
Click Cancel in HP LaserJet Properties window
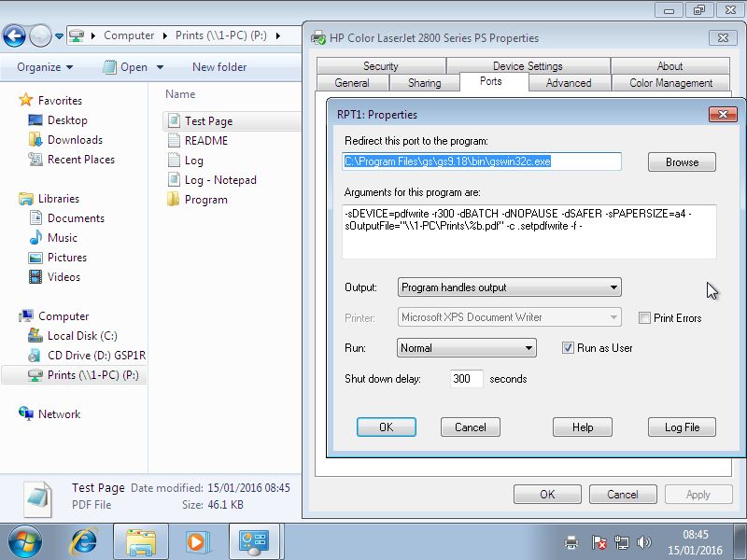[x=623, y=495]
